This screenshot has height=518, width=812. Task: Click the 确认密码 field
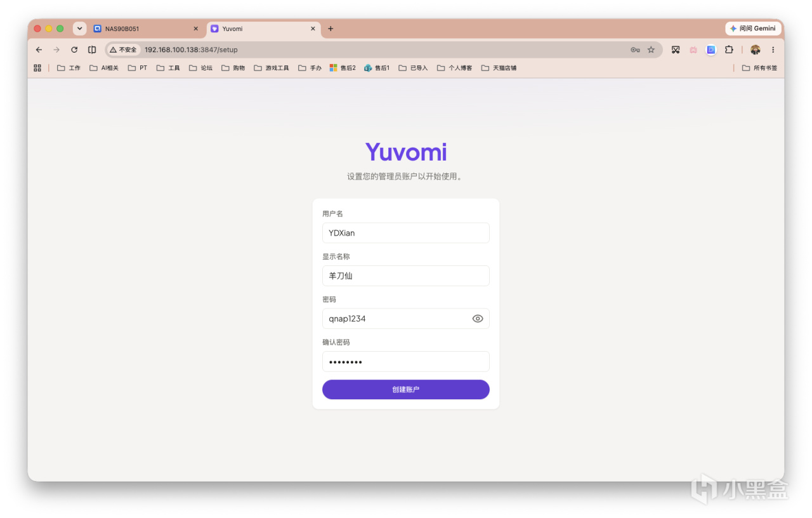(406, 362)
